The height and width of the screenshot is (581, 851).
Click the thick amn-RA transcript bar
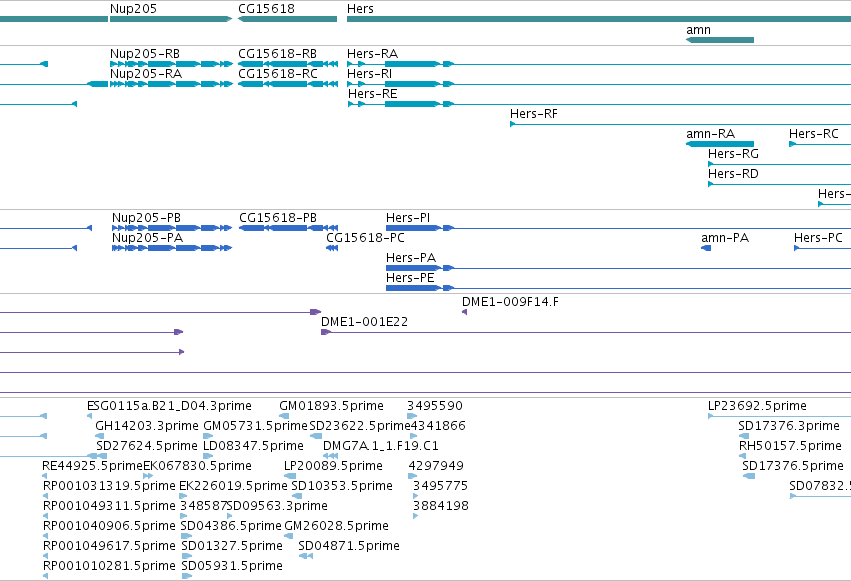pyautogui.click(x=720, y=144)
